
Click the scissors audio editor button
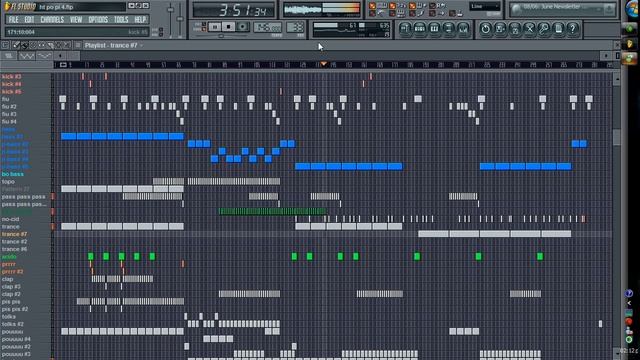pyautogui.click(x=529, y=29)
